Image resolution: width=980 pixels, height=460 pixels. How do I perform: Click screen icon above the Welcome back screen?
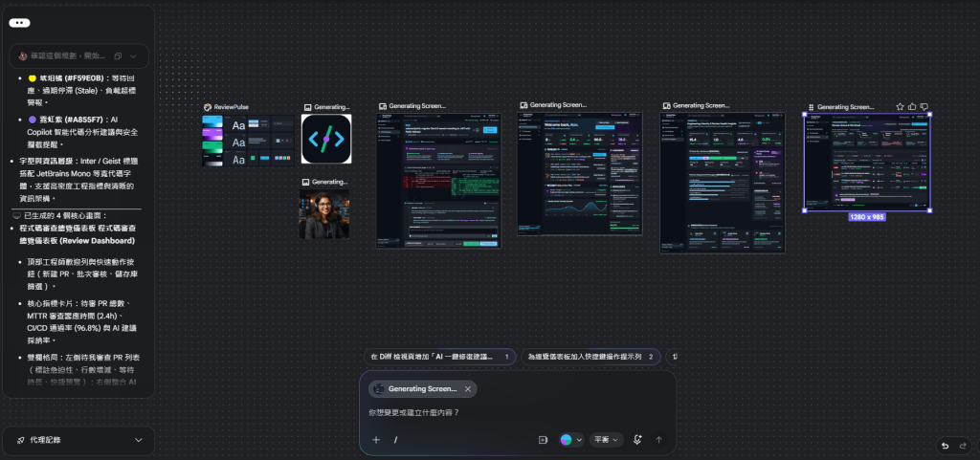pos(523,105)
